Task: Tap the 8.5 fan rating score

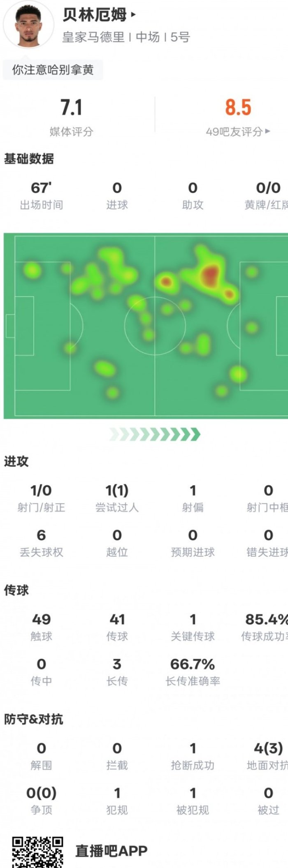Action: [238, 108]
